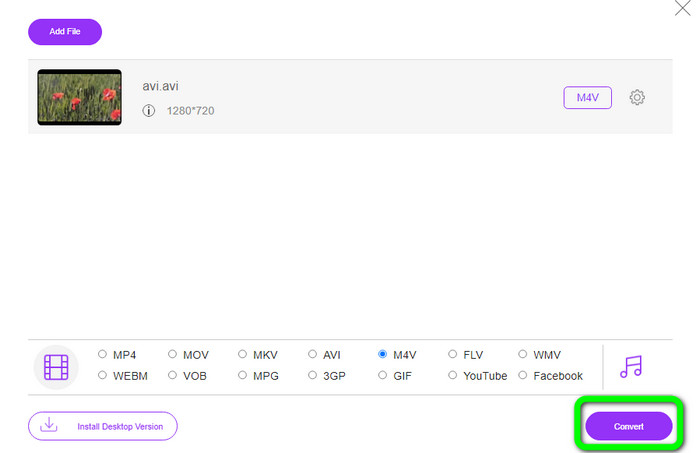Screen dimensions: 700x453
Task: Pick MKV as output format
Action: tap(243, 354)
